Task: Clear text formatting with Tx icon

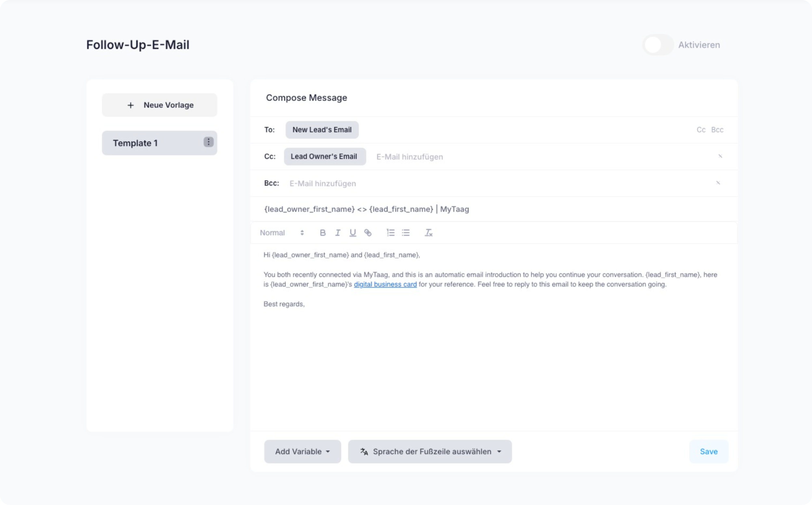Action: 428,233
